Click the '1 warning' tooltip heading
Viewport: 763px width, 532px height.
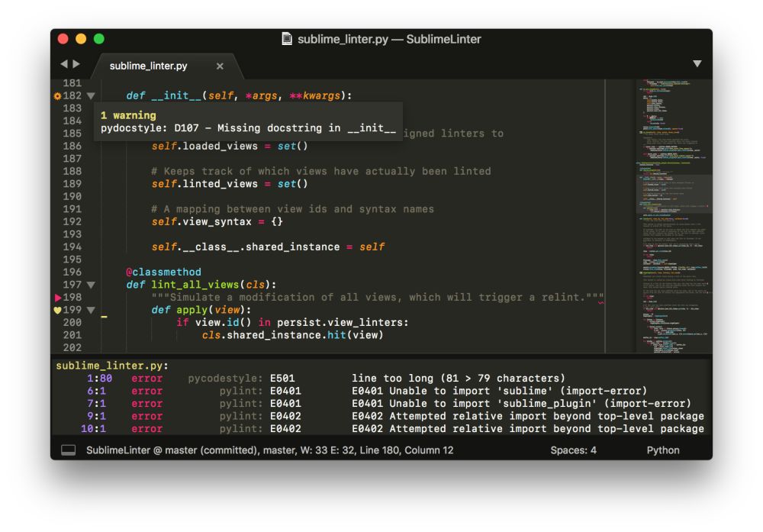coord(128,115)
